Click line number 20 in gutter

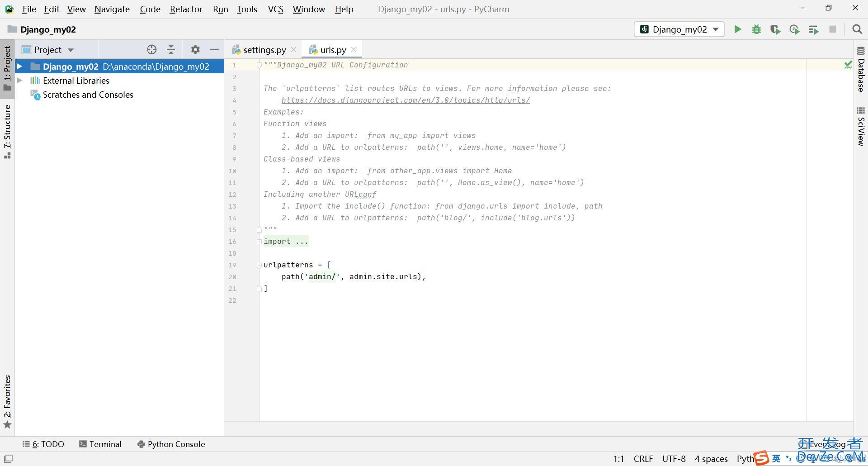pos(232,277)
